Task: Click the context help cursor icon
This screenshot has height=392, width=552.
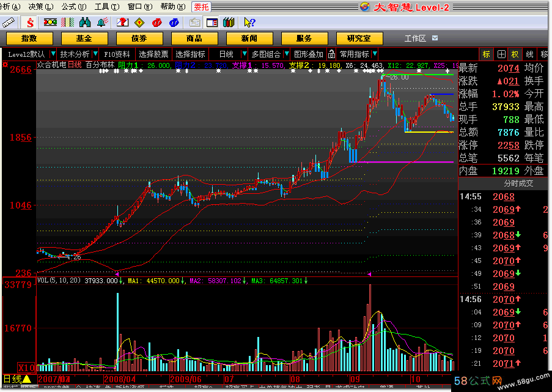Action: pyautogui.click(x=249, y=23)
